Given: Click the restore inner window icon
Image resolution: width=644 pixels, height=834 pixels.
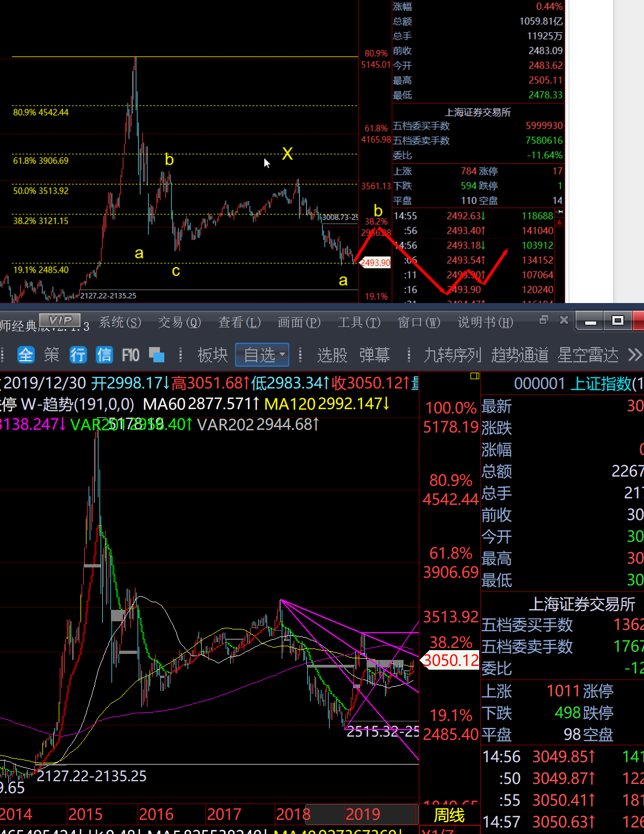Looking at the screenshot, I should pos(543,320).
